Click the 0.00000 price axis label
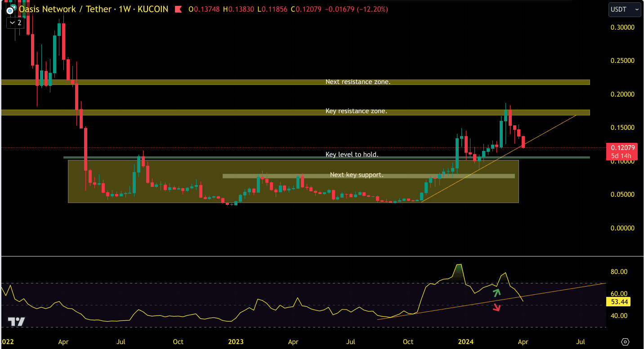 point(622,228)
